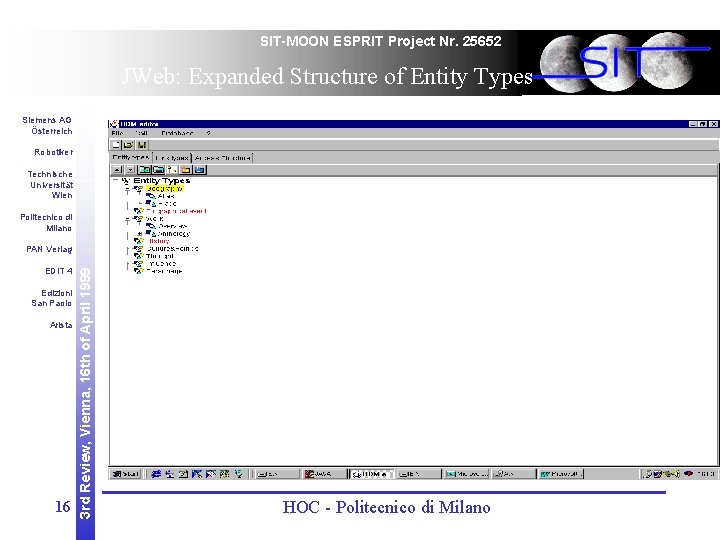Viewport: 720px width, 540px height.
Task: Select the Entity Types root label
Action: [x=162, y=180]
